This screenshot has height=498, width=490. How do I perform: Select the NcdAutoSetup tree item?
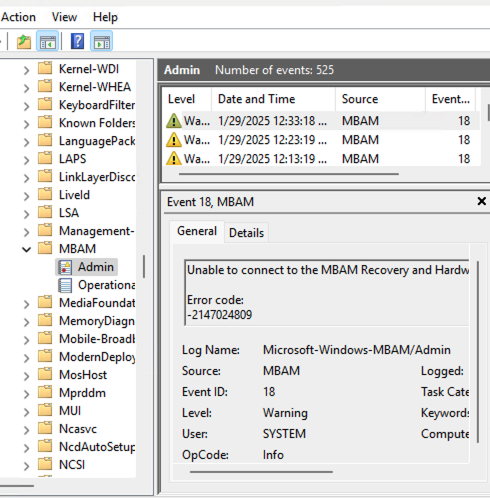click(x=97, y=447)
